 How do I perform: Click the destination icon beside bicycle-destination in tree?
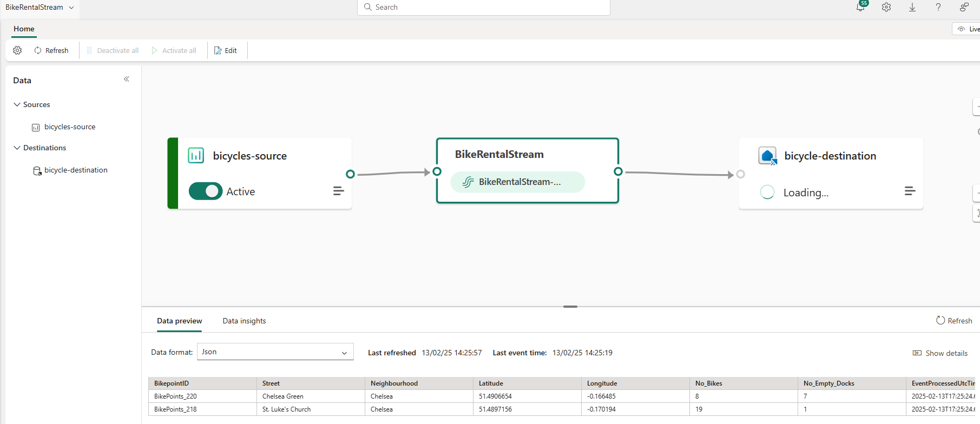point(37,171)
